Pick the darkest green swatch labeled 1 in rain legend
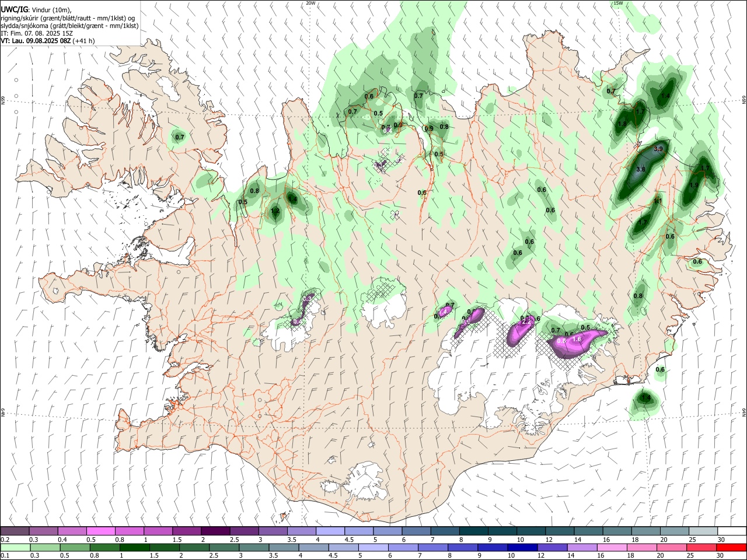Screen dimensions: 747x560 134,547
